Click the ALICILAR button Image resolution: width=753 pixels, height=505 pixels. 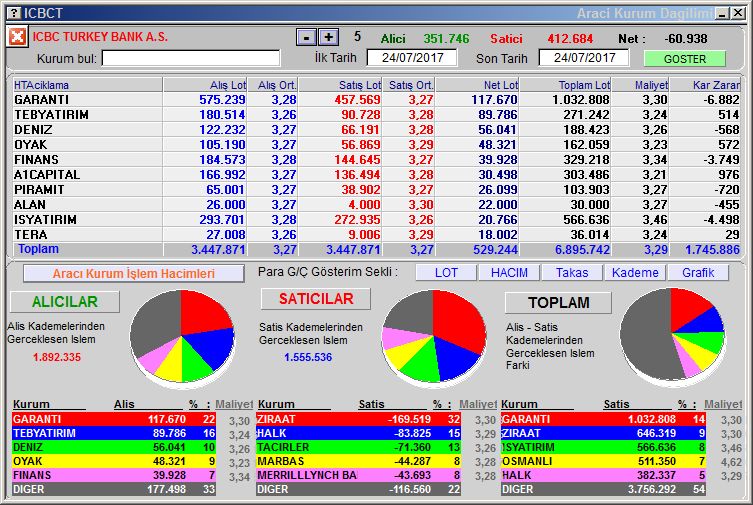click(65, 301)
